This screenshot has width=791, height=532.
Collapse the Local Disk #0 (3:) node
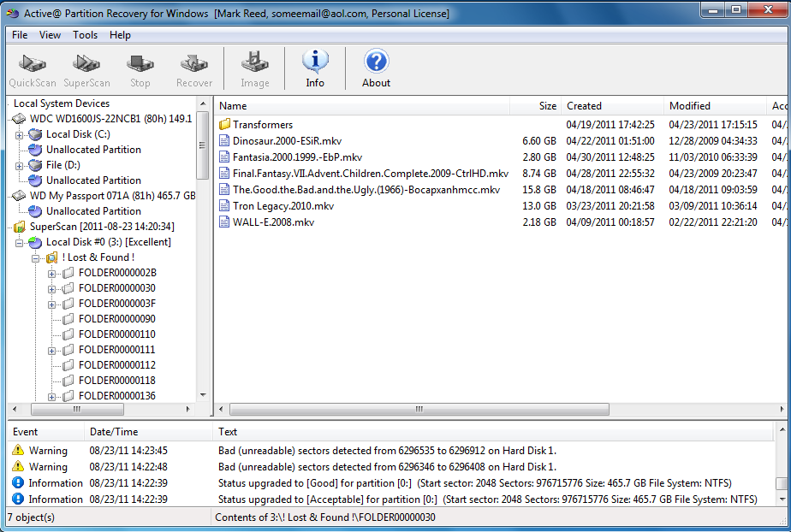pyautogui.click(x=19, y=243)
